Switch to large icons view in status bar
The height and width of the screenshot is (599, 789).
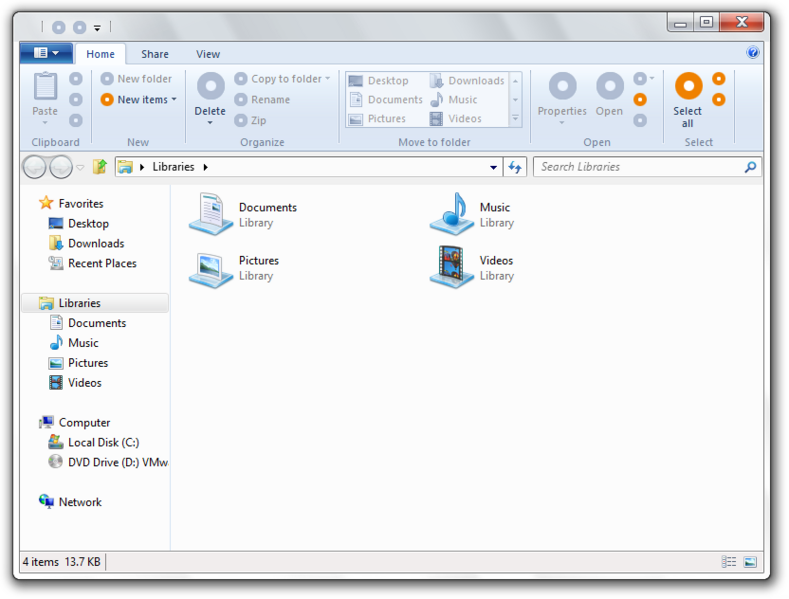click(x=750, y=562)
